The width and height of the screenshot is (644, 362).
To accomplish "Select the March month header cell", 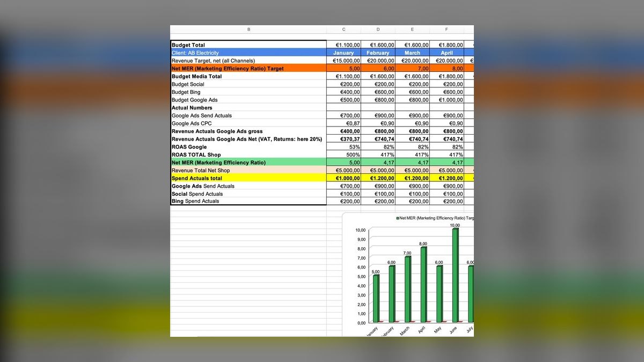I will pos(412,53).
